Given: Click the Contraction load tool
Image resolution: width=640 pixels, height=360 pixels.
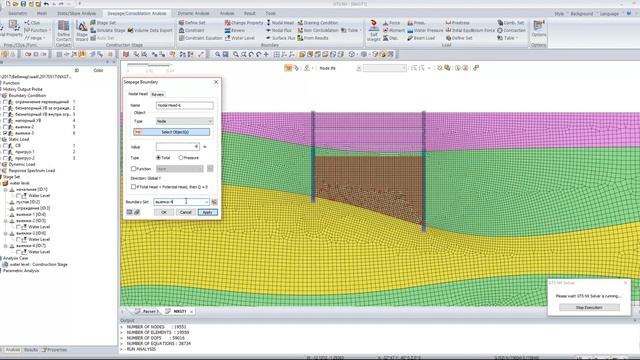Looking at the screenshot, I should [511, 30].
